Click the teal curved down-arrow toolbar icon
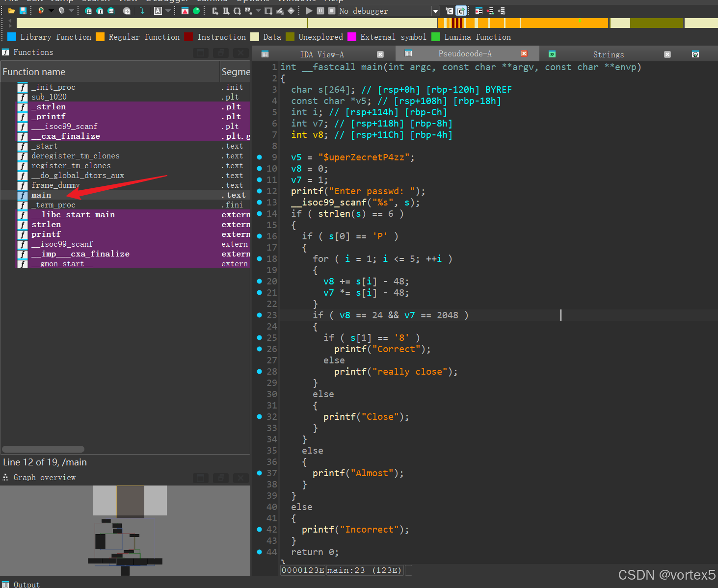 tap(142, 11)
